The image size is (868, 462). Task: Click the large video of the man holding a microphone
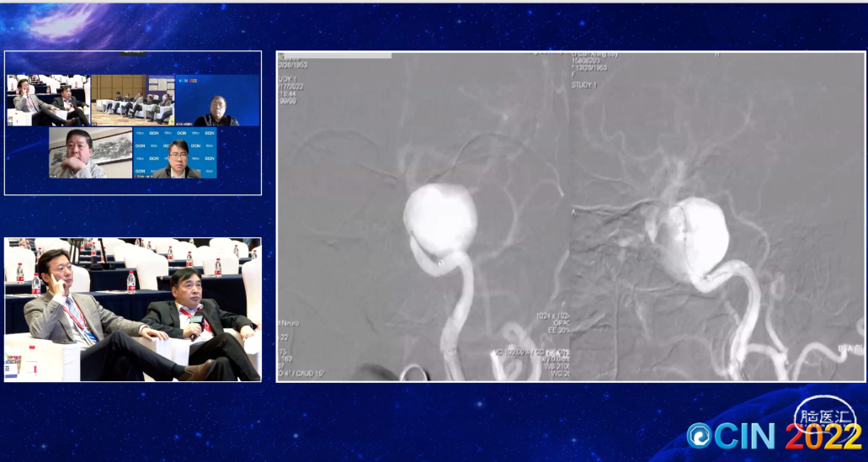pyautogui.click(x=133, y=310)
